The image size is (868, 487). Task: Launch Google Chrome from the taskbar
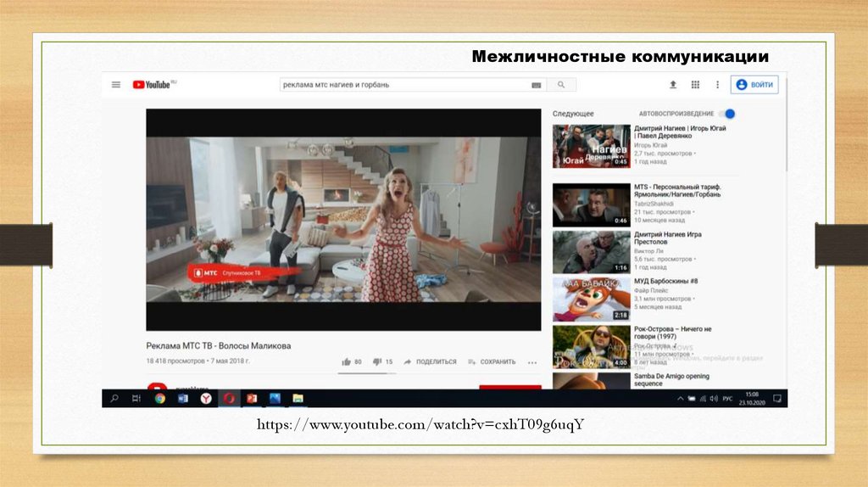[159, 399]
